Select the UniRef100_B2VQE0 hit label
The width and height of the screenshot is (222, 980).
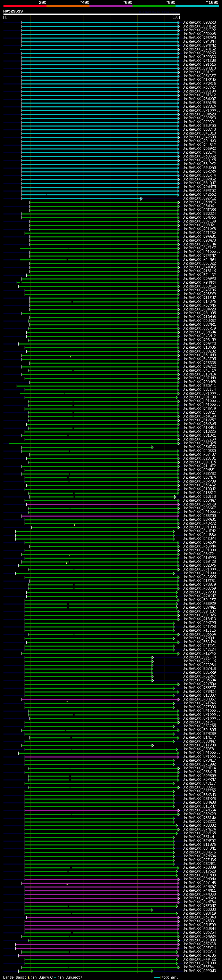199,106
